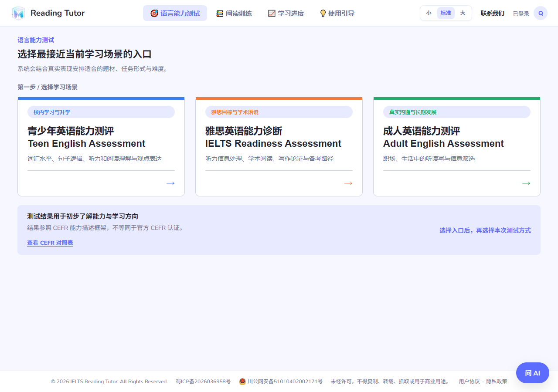558x392 pixels.
Task: Click the green arrow on Adult English Assessment card
Action: 526,183
